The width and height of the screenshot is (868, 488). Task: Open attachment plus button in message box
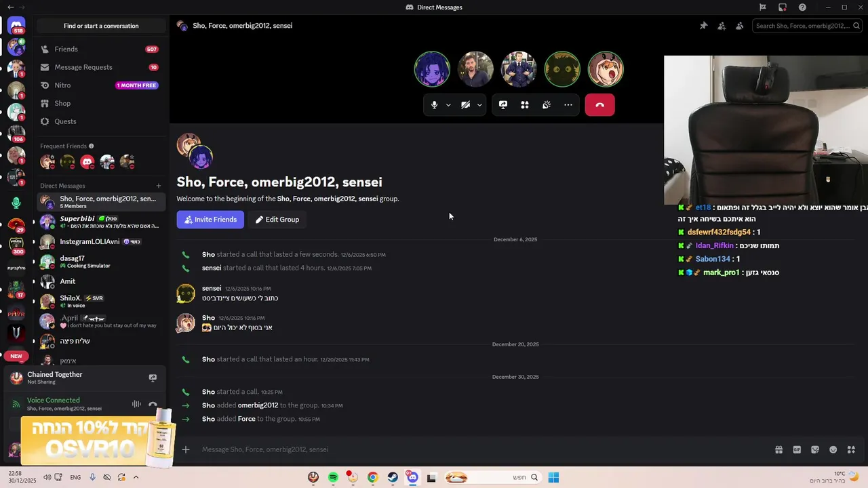coord(186,449)
